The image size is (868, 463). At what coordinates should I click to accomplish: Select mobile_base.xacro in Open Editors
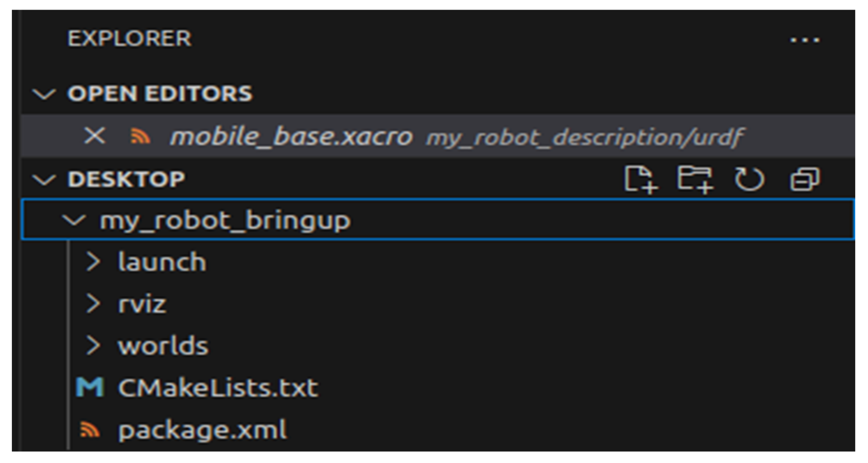click(x=291, y=136)
